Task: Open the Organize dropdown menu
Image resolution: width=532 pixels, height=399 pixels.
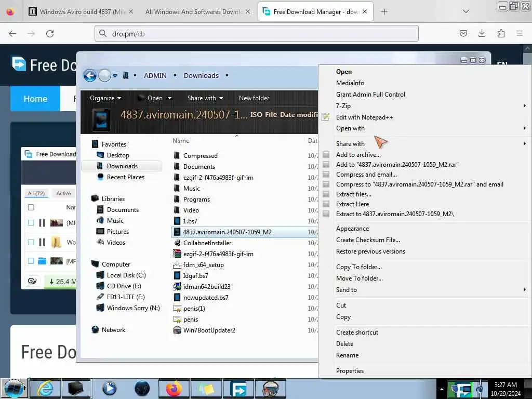Action: pos(105,98)
